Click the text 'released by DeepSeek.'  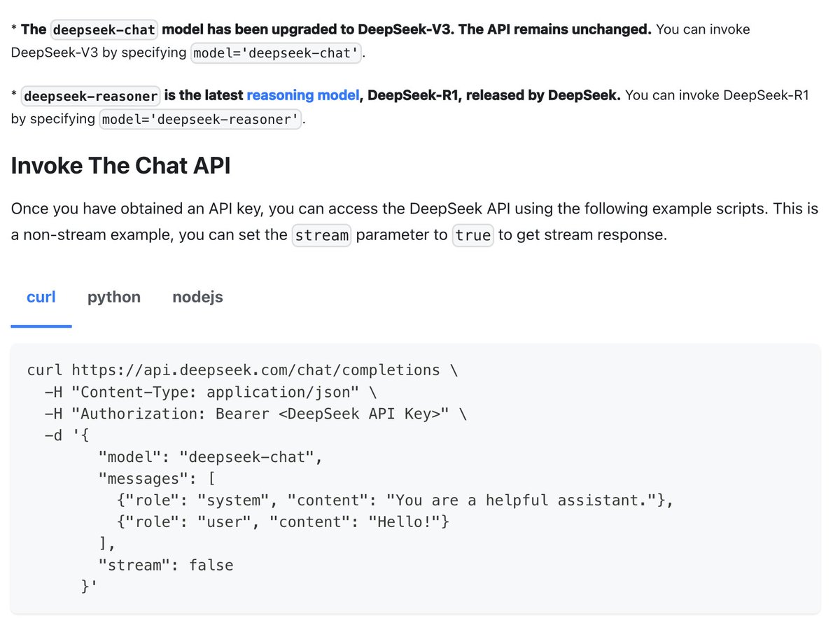click(x=543, y=94)
